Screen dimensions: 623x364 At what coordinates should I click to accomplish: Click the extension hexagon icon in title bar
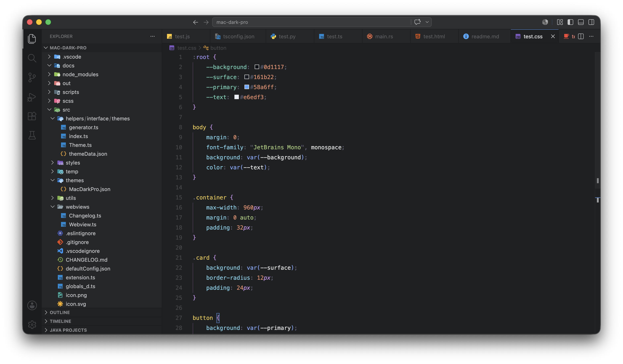coord(545,22)
